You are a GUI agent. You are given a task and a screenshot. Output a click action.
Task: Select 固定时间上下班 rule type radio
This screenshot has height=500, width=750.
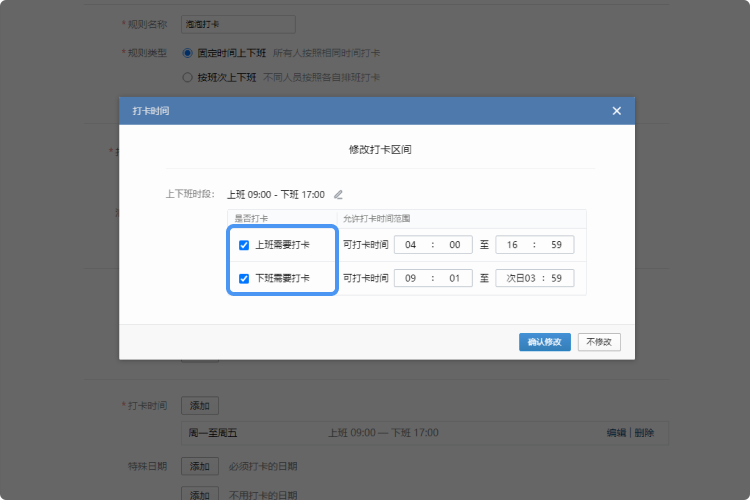click(188, 53)
